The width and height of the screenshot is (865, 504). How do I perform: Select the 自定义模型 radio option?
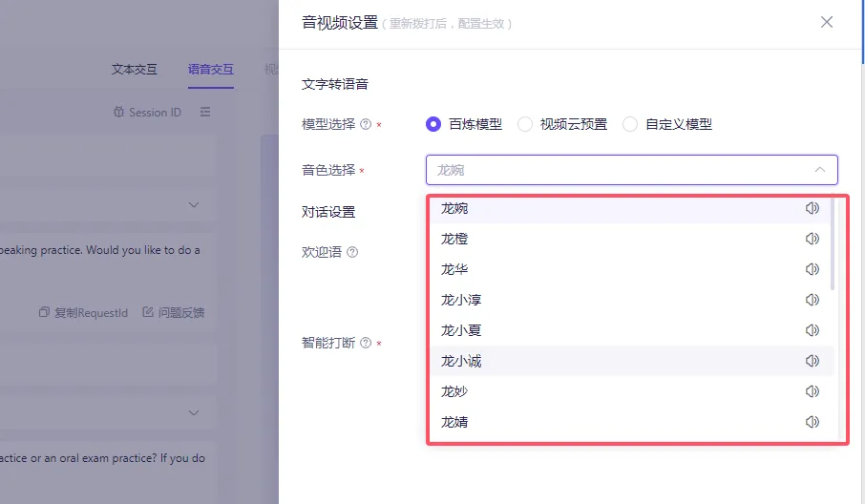pyautogui.click(x=630, y=124)
